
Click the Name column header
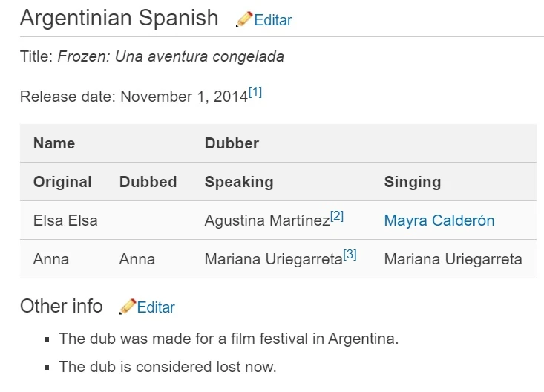point(54,143)
